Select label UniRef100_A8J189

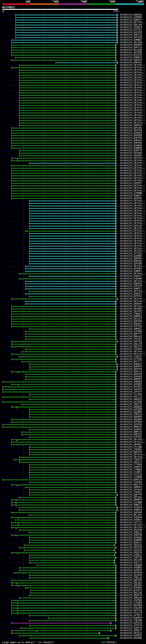pos(131,42)
